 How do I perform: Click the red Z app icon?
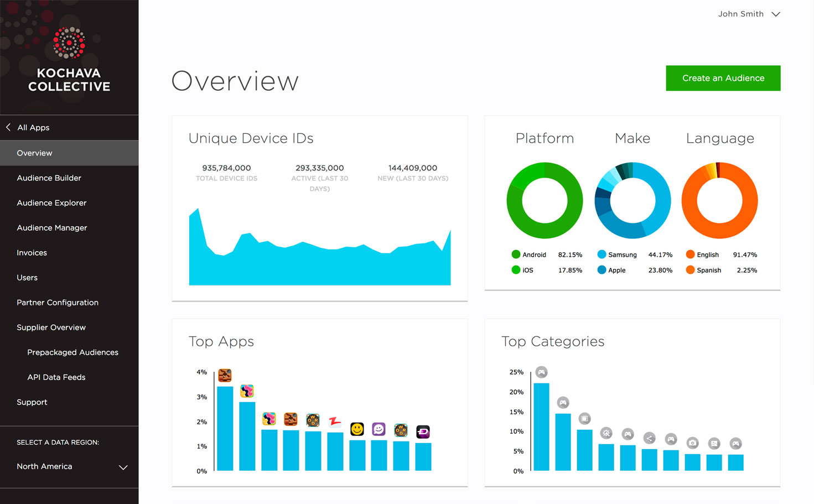point(335,422)
